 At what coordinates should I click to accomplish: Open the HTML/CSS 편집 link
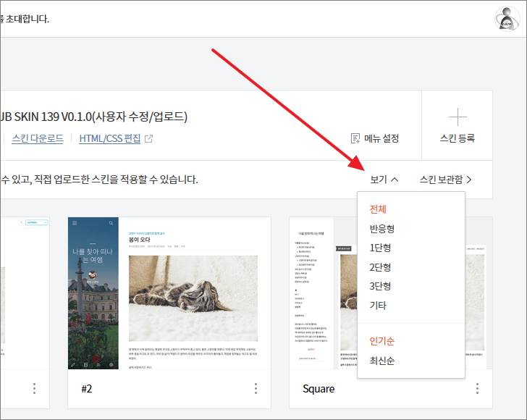(109, 138)
